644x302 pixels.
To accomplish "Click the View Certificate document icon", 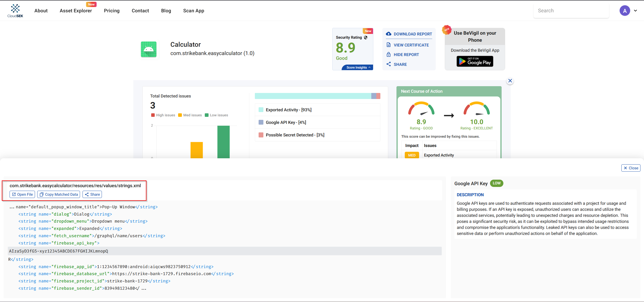I will point(389,45).
